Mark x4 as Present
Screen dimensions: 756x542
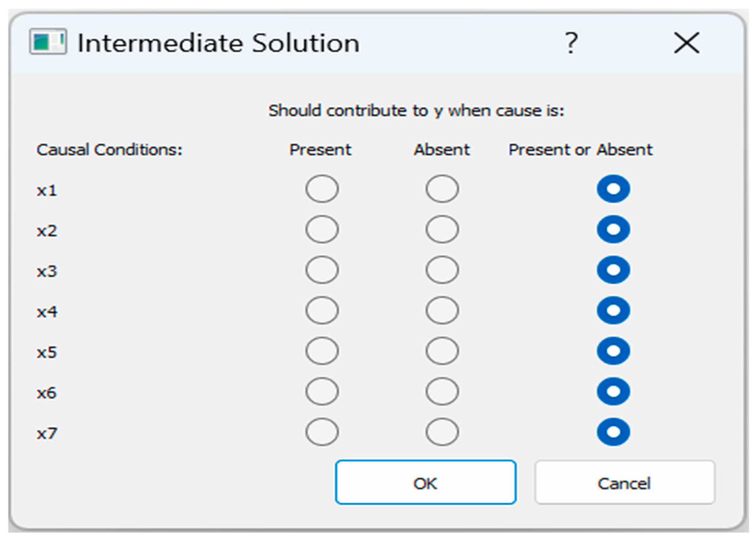322,311
